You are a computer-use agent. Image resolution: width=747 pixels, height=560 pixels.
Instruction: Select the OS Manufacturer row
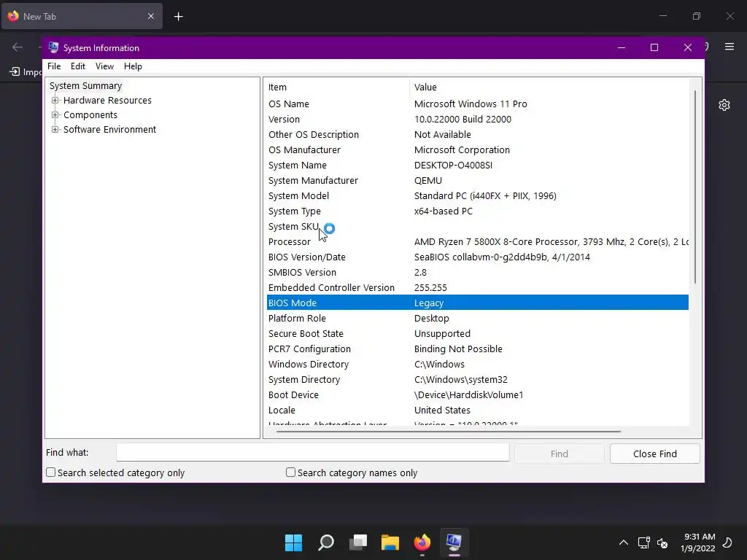click(x=477, y=149)
